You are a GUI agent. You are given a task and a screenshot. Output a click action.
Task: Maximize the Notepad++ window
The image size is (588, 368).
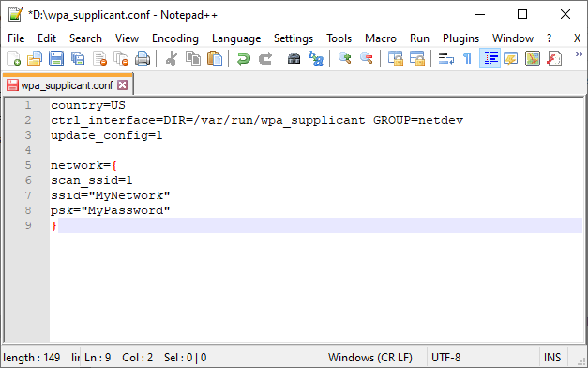pyautogui.click(x=522, y=14)
